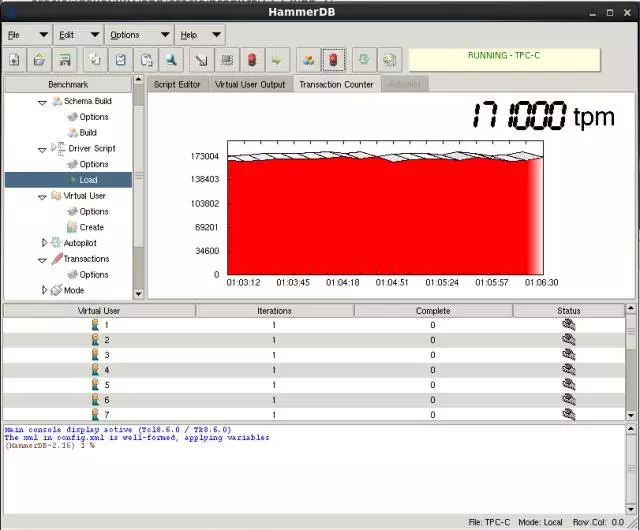The height and width of the screenshot is (530, 640).
Task: Click the status icon for virtual user 7
Action: click(x=569, y=414)
